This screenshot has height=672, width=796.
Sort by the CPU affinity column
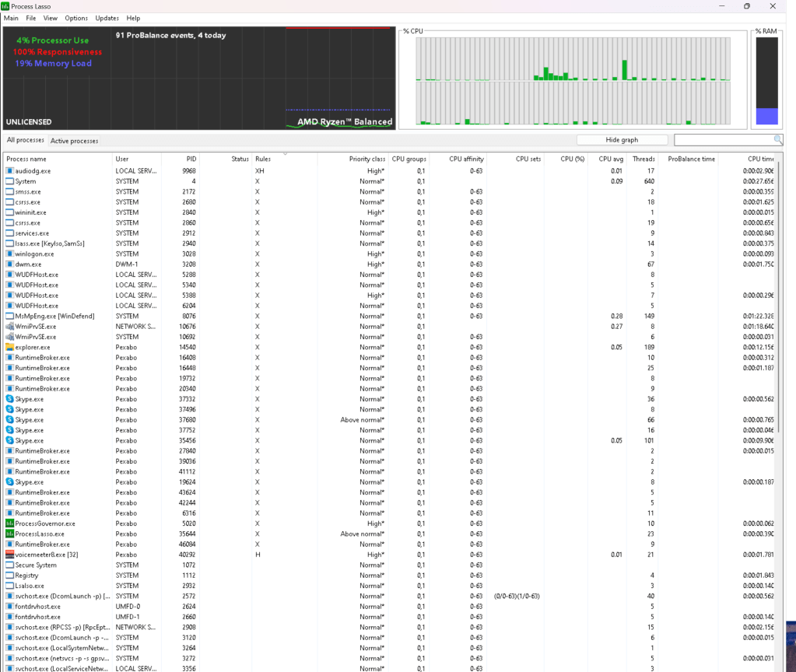click(x=458, y=159)
